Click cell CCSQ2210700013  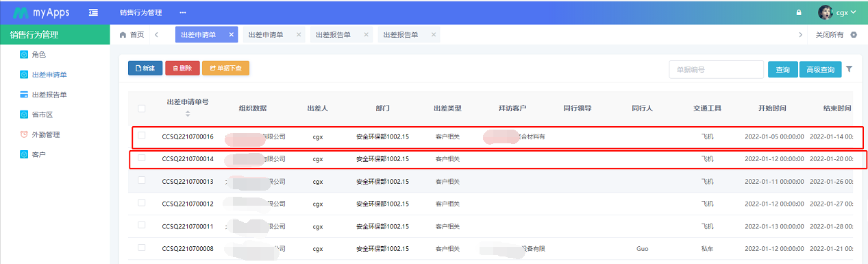click(x=188, y=181)
